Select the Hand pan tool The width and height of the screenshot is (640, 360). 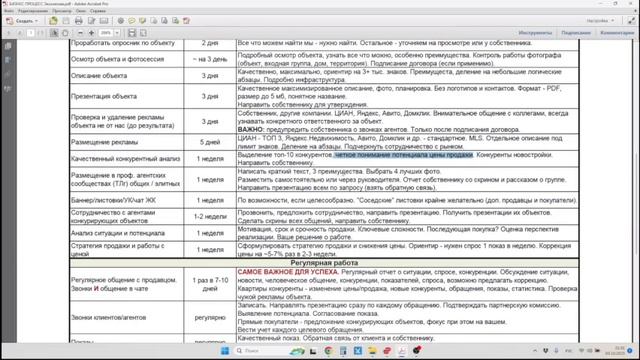tap(65, 33)
